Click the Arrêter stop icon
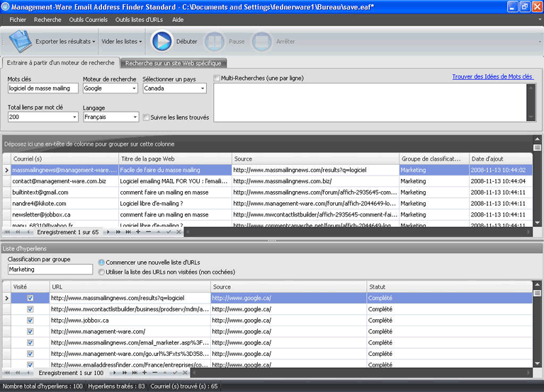 (262, 42)
